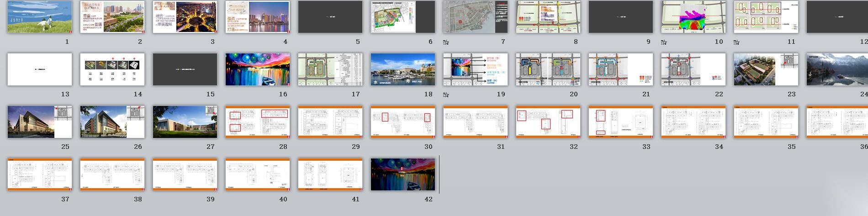Click the animation star icon under slide 11
The height and width of the screenshot is (216, 868).
[x=736, y=42]
